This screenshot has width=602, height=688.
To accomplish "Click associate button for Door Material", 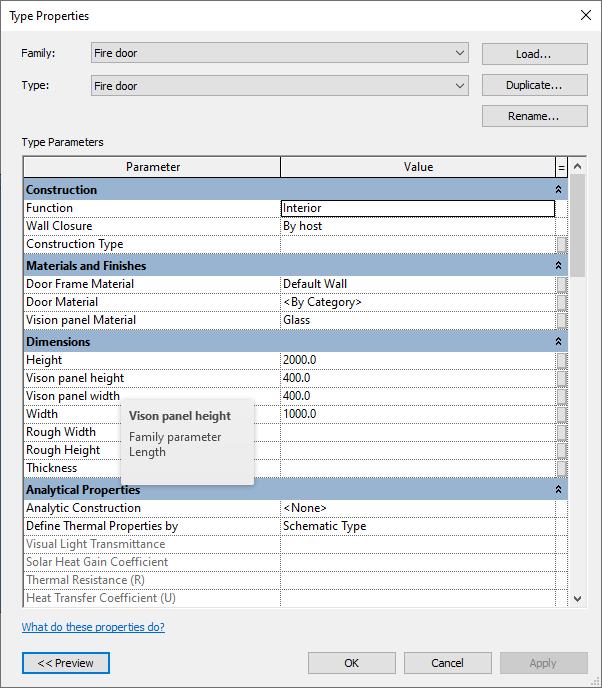I will 562,302.
